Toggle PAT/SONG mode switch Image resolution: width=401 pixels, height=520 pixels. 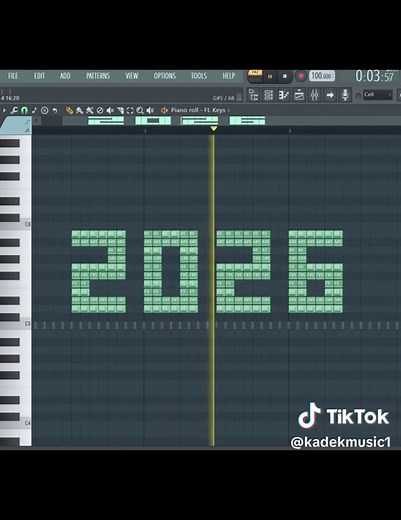pos(255,76)
